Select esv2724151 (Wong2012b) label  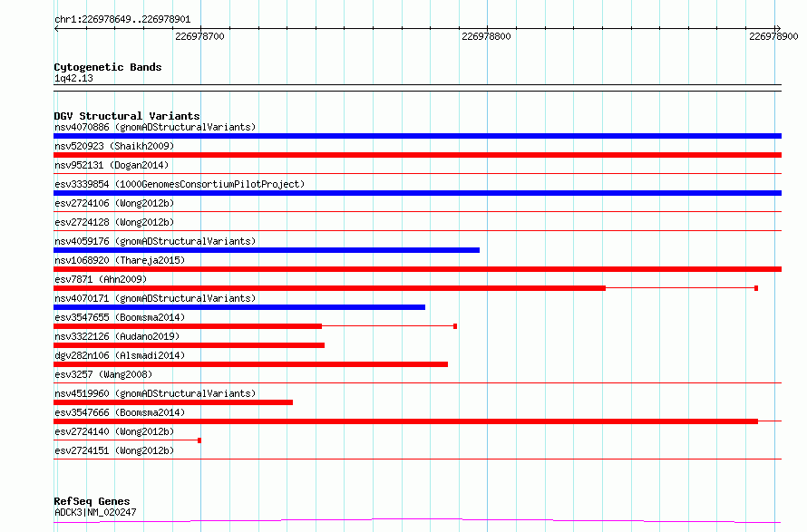[114, 450]
